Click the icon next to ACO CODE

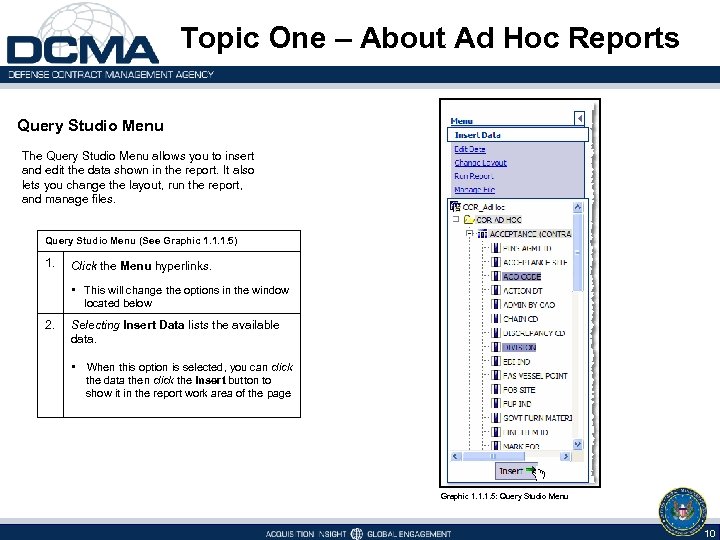click(496, 276)
